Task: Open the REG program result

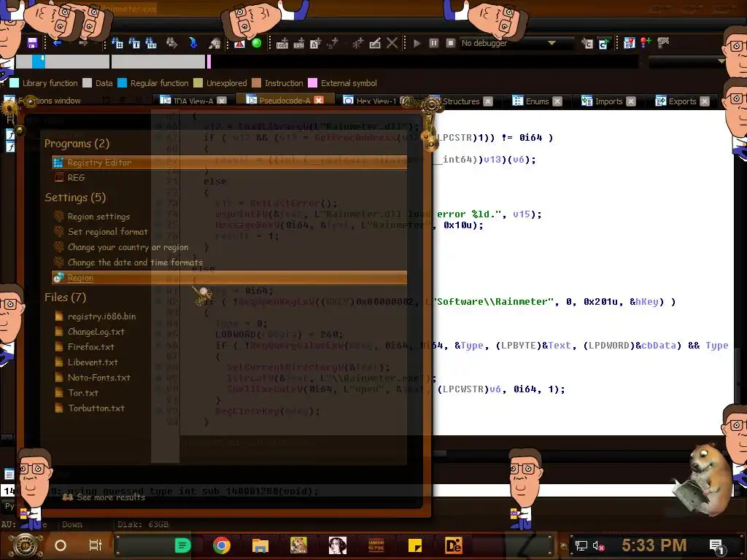Action: [229, 178]
